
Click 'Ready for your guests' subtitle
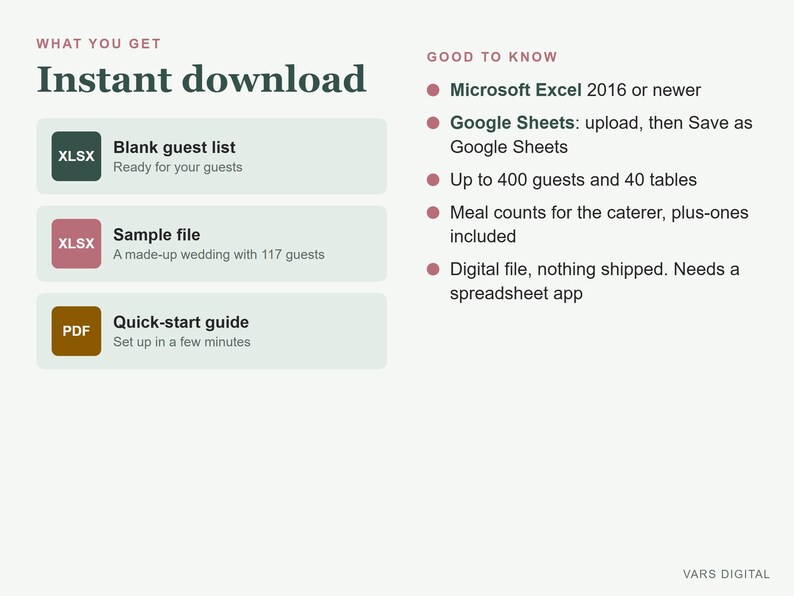point(178,167)
